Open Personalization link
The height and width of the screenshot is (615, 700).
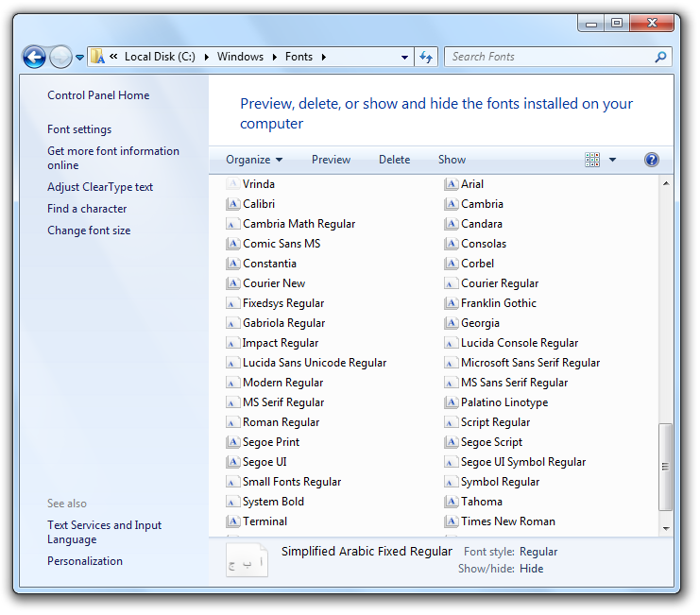[x=85, y=561]
